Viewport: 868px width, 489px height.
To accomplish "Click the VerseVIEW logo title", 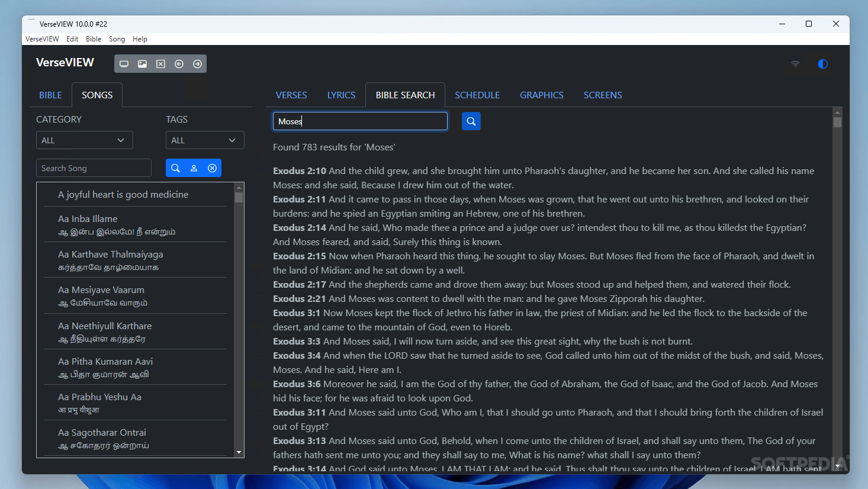I will pos(65,63).
